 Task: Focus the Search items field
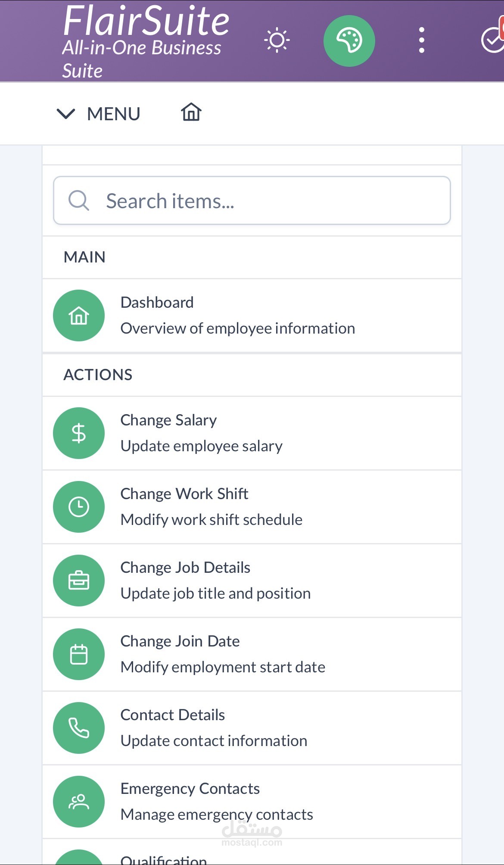tap(252, 201)
